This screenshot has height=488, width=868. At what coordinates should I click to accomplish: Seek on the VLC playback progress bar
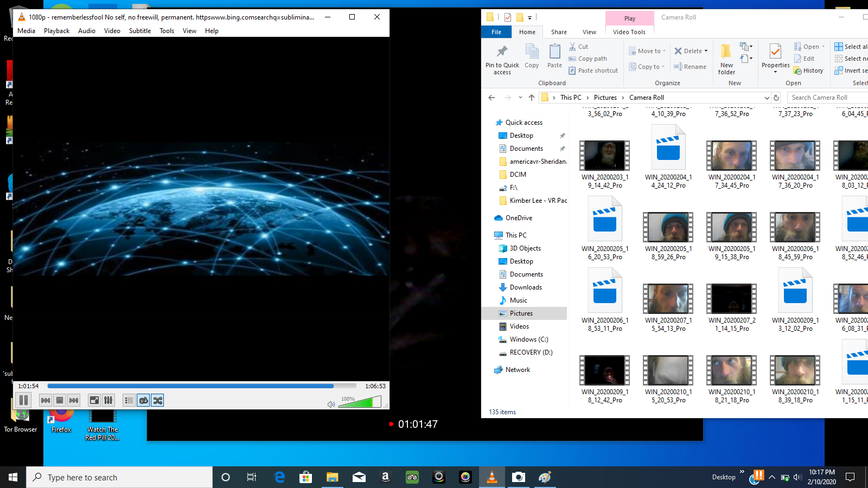point(202,386)
